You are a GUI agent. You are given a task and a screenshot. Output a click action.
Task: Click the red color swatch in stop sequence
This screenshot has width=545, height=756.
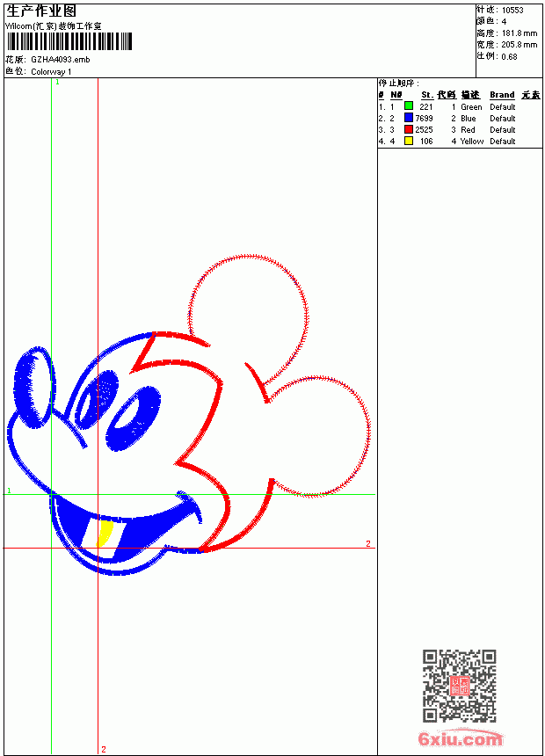coord(409,129)
